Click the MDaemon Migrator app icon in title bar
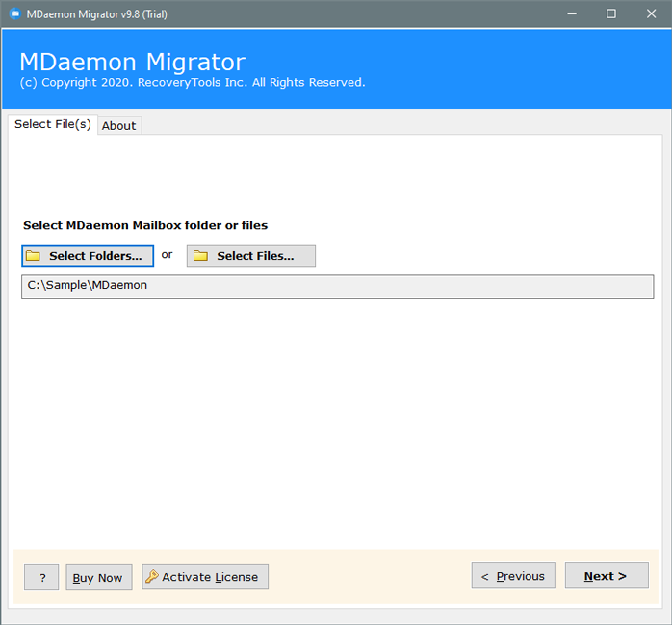This screenshot has height=625, width=672. click(14, 13)
